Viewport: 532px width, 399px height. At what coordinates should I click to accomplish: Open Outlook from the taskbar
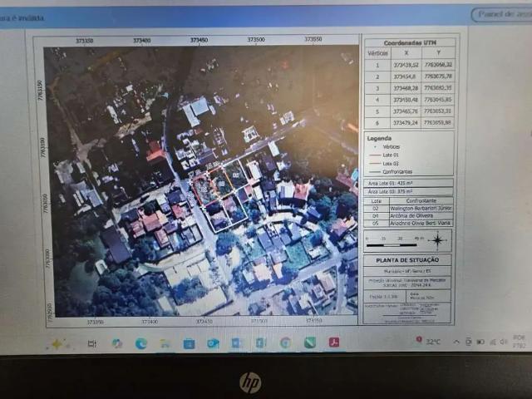click(x=213, y=343)
